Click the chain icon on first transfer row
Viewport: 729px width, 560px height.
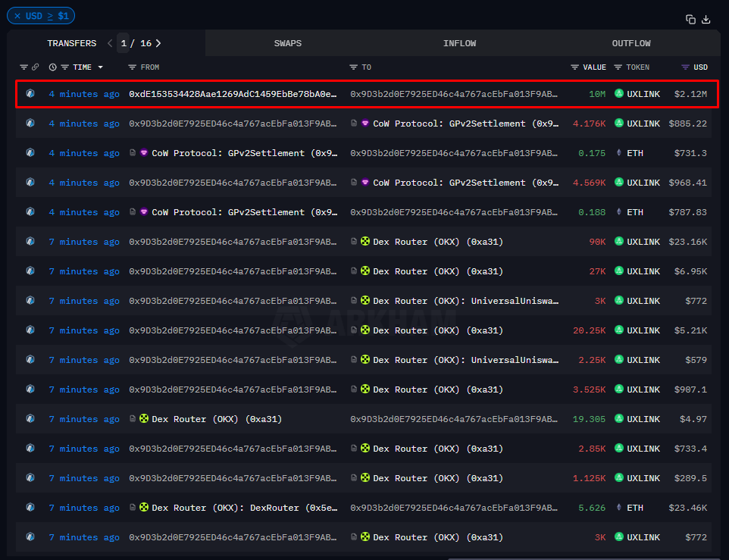30,94
